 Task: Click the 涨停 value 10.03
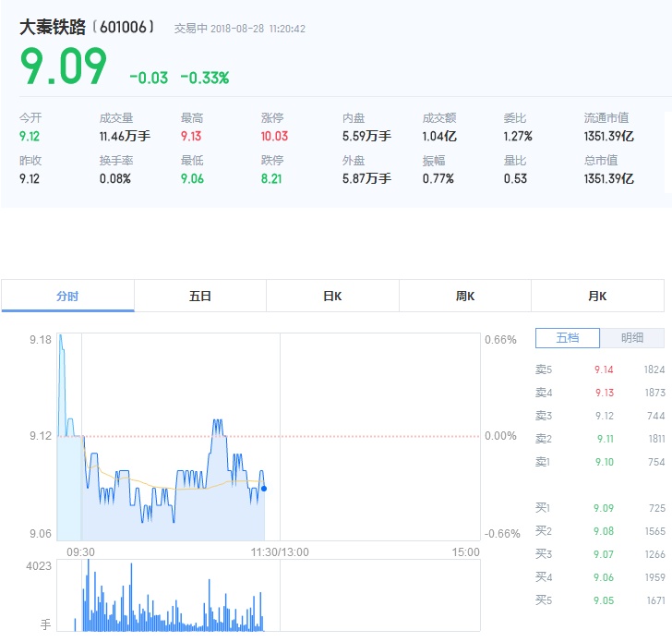click(x=274, y=137)
